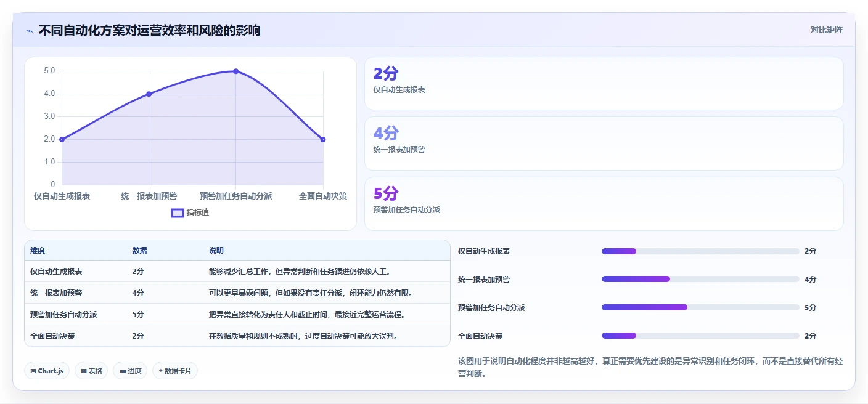Click the progress bar for 统一报表加预警

click(700, 280)
